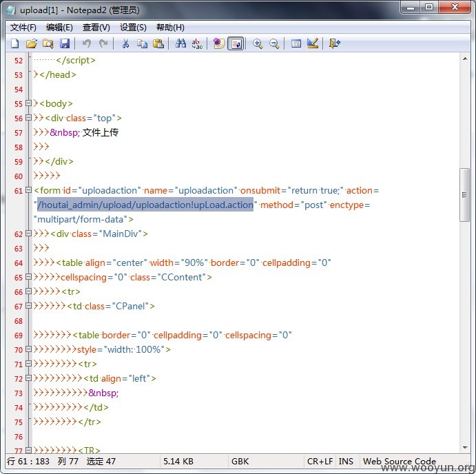Click the Copy icon in toolbar

(x=142, y=43)
